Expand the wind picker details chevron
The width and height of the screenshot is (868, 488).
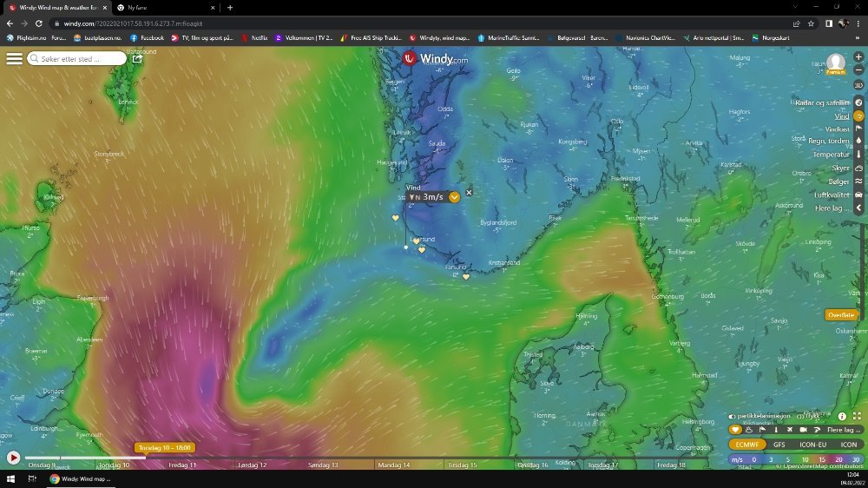coord(454,197)
